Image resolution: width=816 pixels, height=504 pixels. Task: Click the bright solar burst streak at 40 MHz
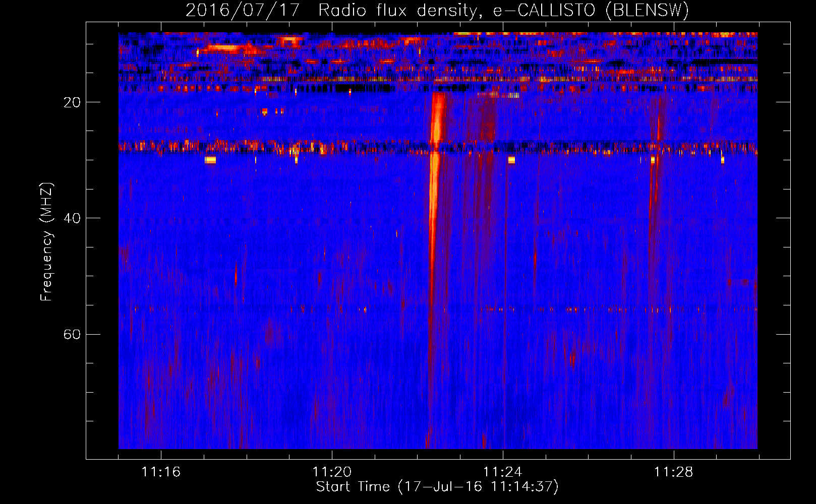433,218
